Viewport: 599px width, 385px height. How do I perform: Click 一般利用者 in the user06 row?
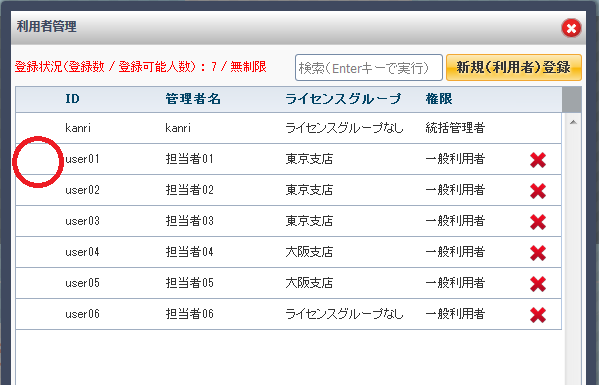pos(455,314)
